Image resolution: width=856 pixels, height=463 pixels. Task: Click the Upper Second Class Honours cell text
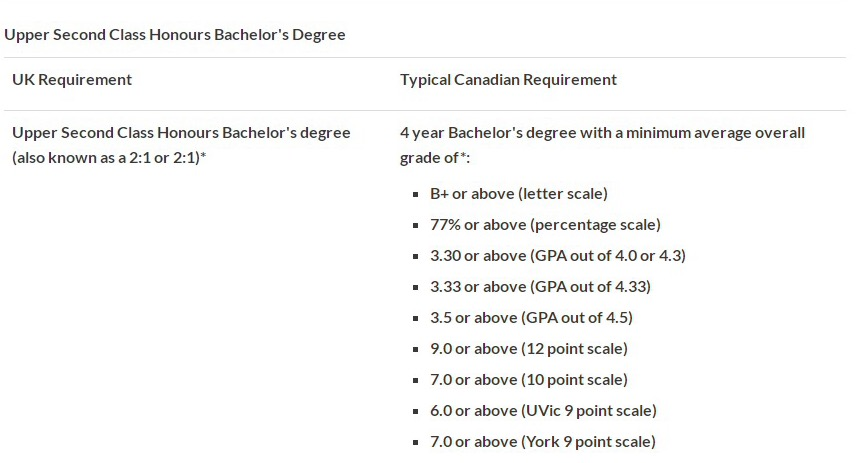tap(181, 133)
